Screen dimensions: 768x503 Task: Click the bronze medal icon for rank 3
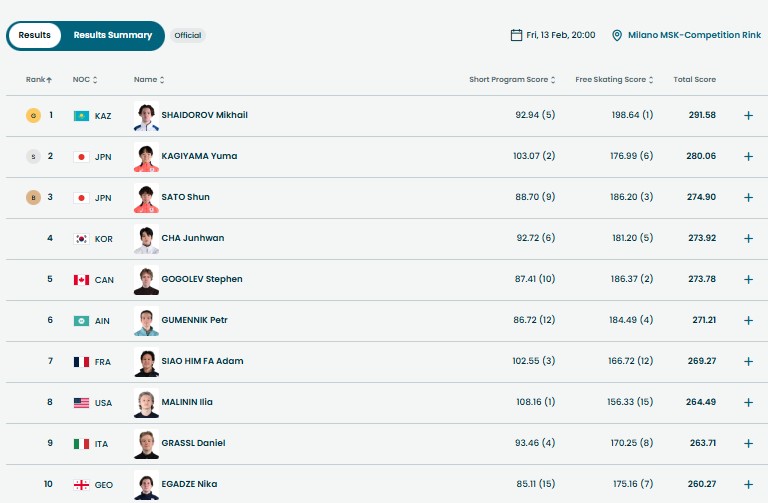coord(32,197)
